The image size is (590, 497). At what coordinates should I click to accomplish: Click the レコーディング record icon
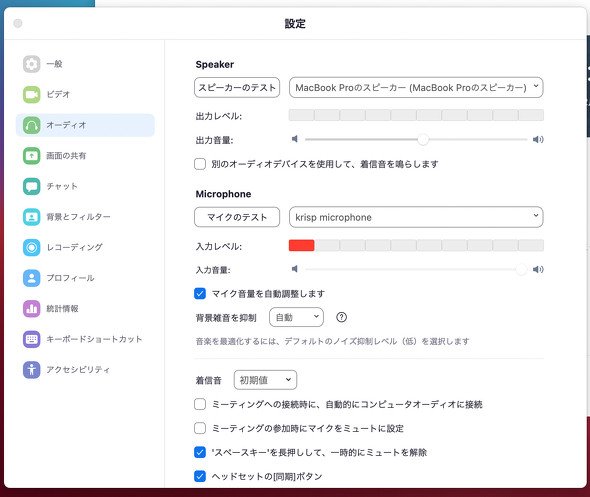(32, 247)
